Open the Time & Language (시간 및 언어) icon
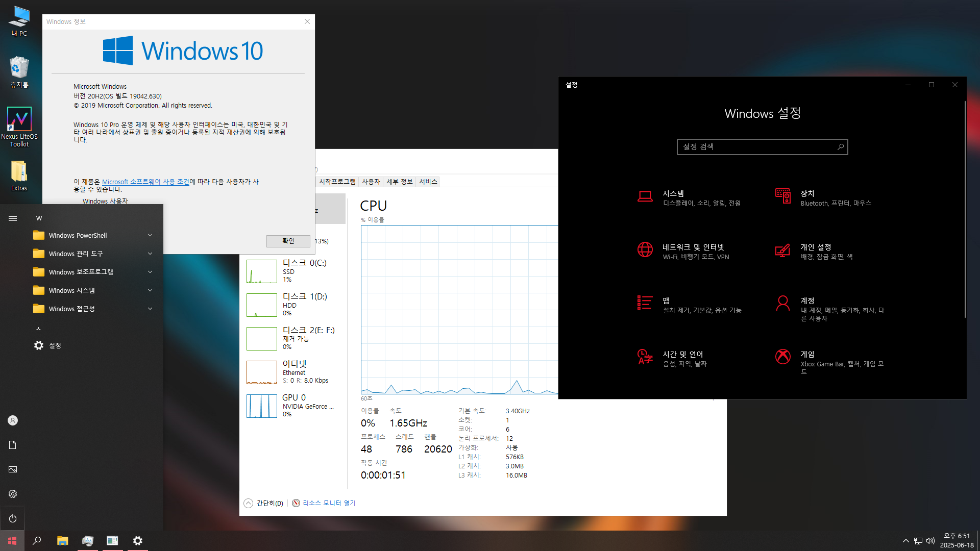980x551 pixels. tap(645, 357)
